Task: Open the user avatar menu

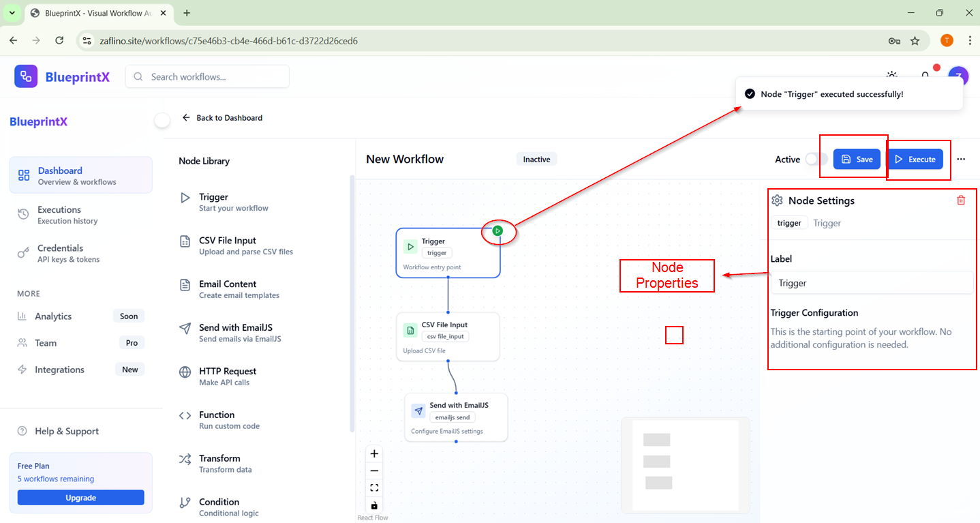Action: pos(958,76)
